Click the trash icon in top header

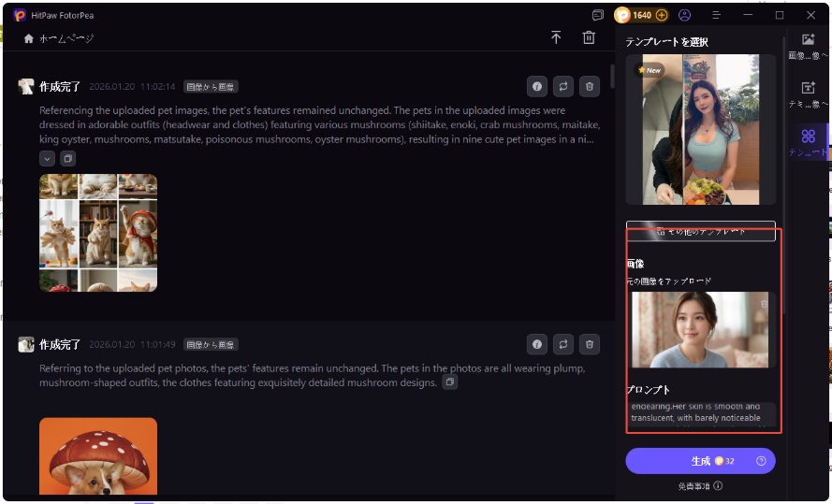click(589, 37)
